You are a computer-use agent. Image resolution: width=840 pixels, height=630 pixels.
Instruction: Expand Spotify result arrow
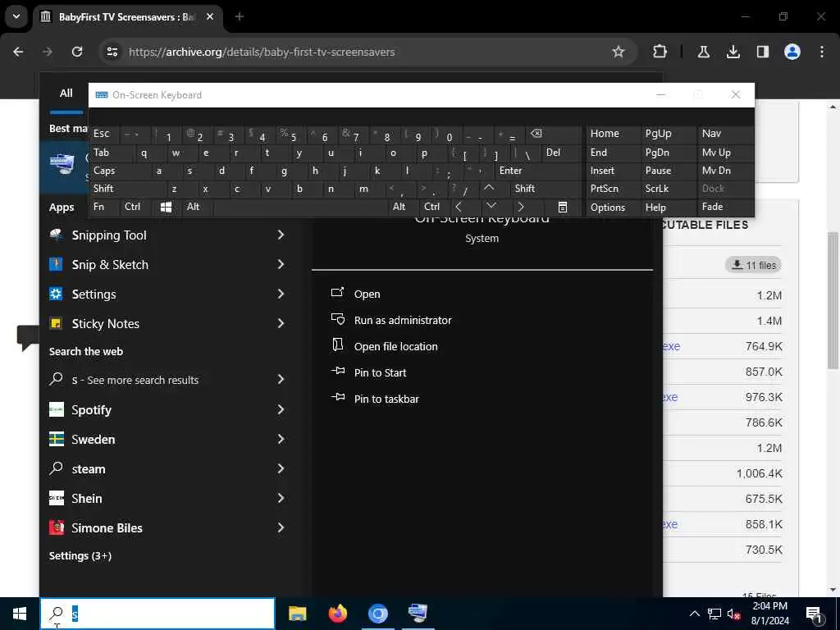point(281,410)
